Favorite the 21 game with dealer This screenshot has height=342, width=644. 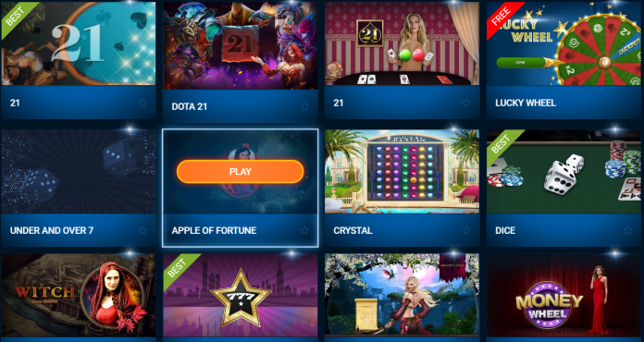click(x=466, y=103)
